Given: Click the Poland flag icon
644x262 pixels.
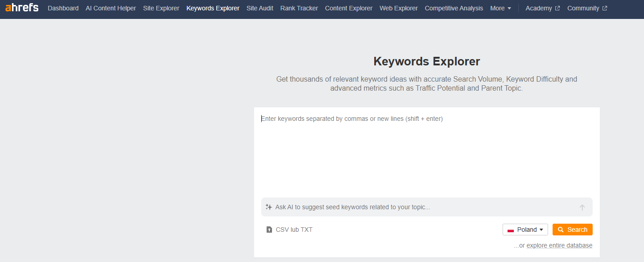Looking at the screenshot, I should coord(511,230).
